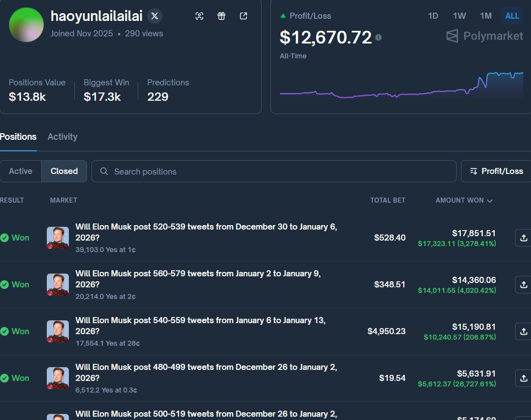The width and height of the screenshot is (531, 420).
Task: Open the AMOUNT WON sort chevron
Action: click(490, 200)
